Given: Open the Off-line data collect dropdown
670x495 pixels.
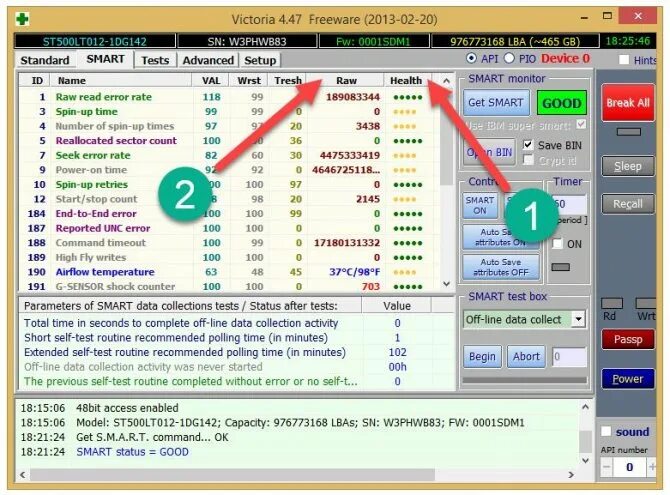Looking at the screenshot, I should [x=578, y=319].
